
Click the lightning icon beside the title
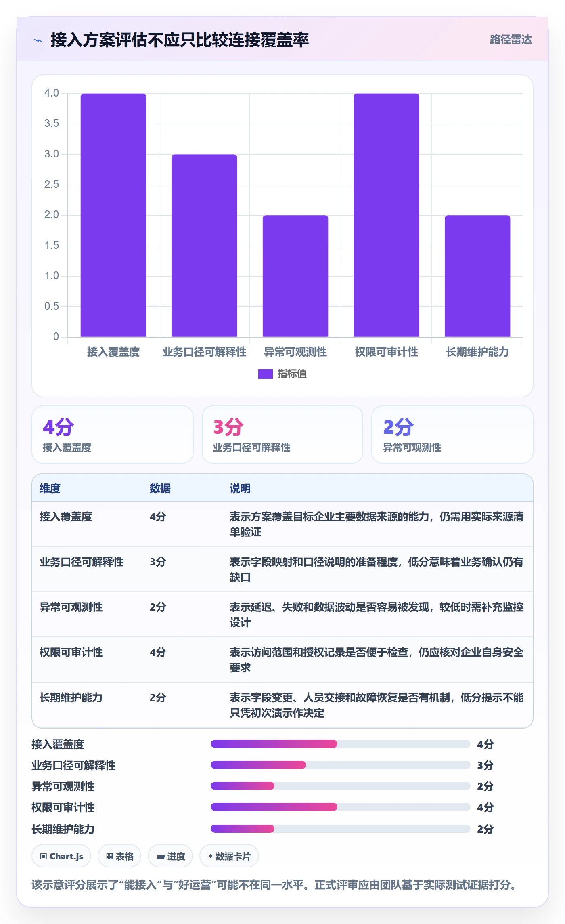tap(38, 40)
